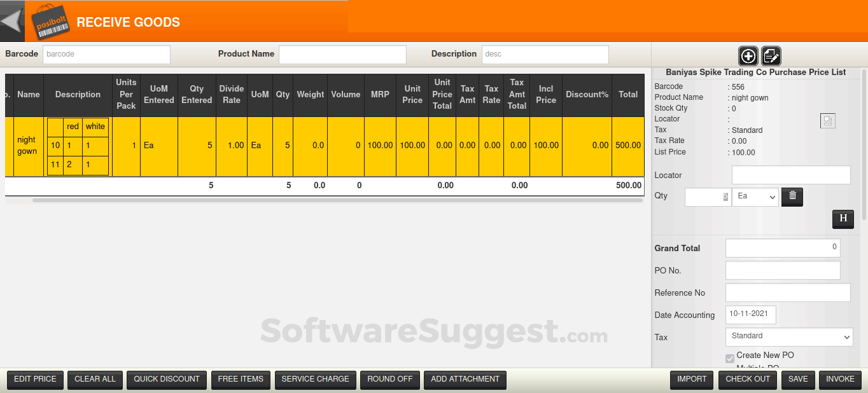The image size is (868, 393).
Task: View the product image icon beside Locator
Action: 828,121
